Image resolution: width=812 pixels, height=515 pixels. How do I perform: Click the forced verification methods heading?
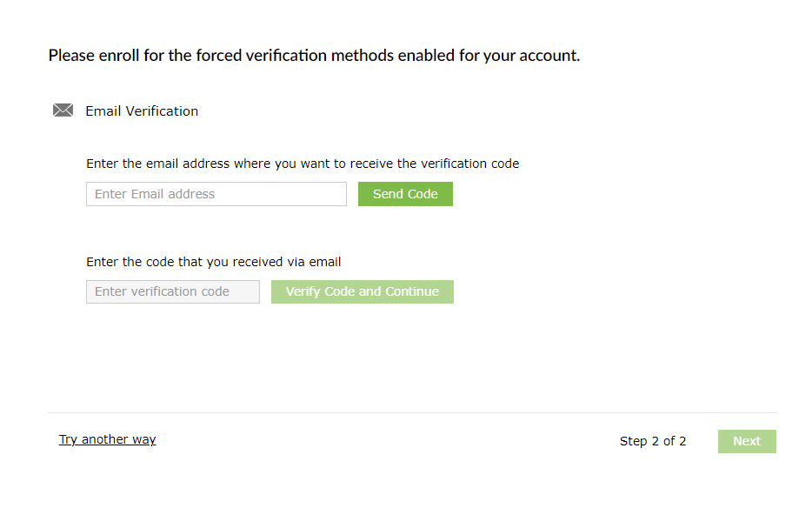(x=314, y=56)
